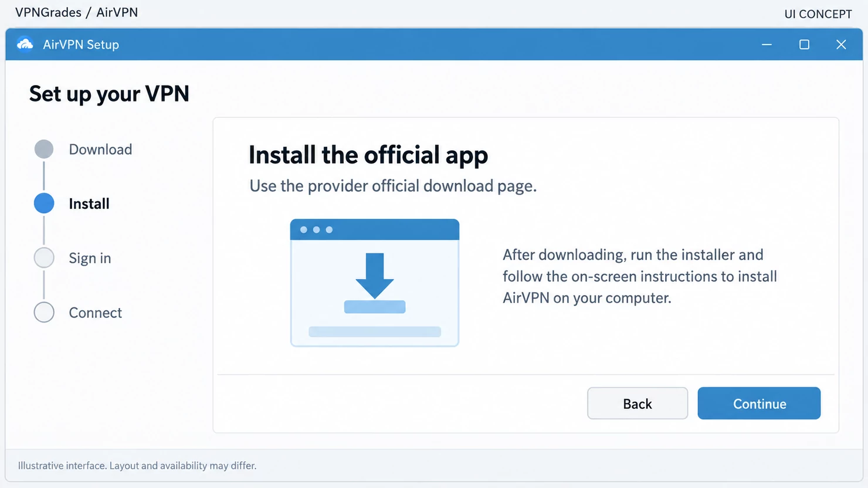Maximize the AirVPN Setup window
The height and width of the screenshot is (488, 868).
pos(804,45)
